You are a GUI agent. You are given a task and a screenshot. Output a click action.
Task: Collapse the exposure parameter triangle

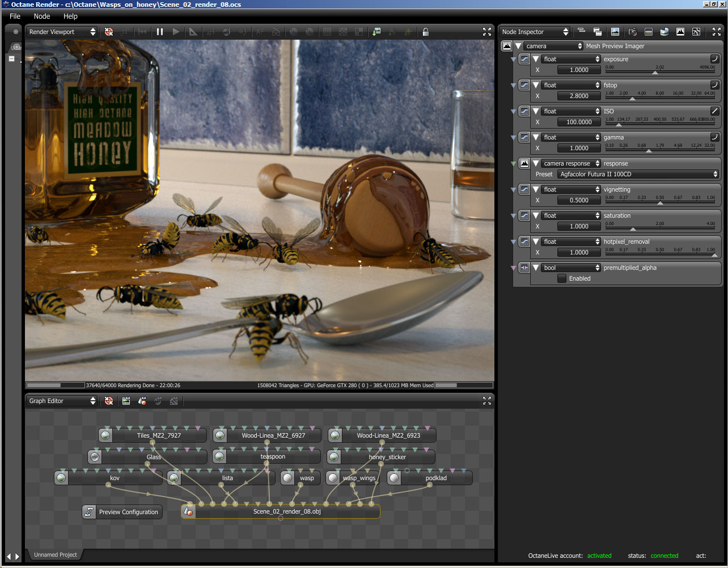tap(535, 59)
